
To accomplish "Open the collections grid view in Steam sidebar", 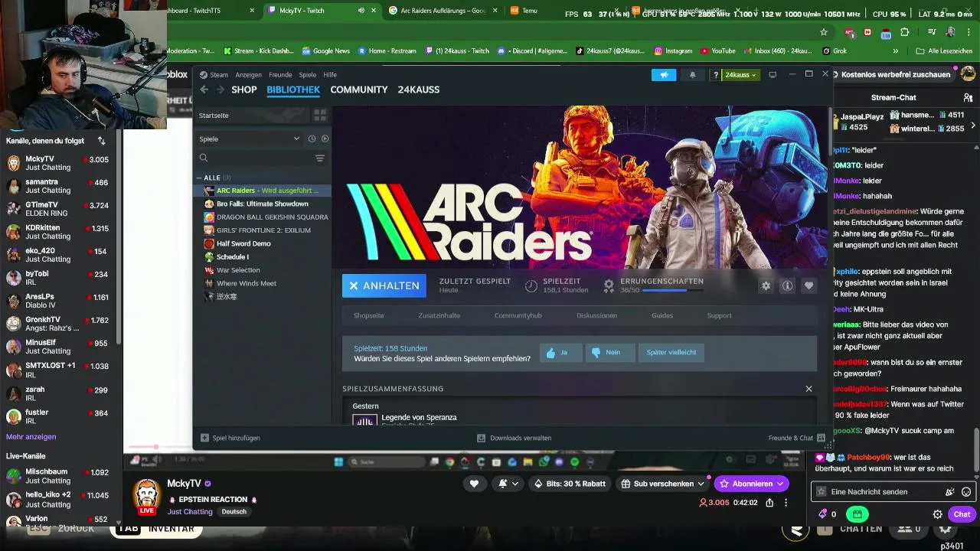I will pyautogui.click(x=320, y=115).
